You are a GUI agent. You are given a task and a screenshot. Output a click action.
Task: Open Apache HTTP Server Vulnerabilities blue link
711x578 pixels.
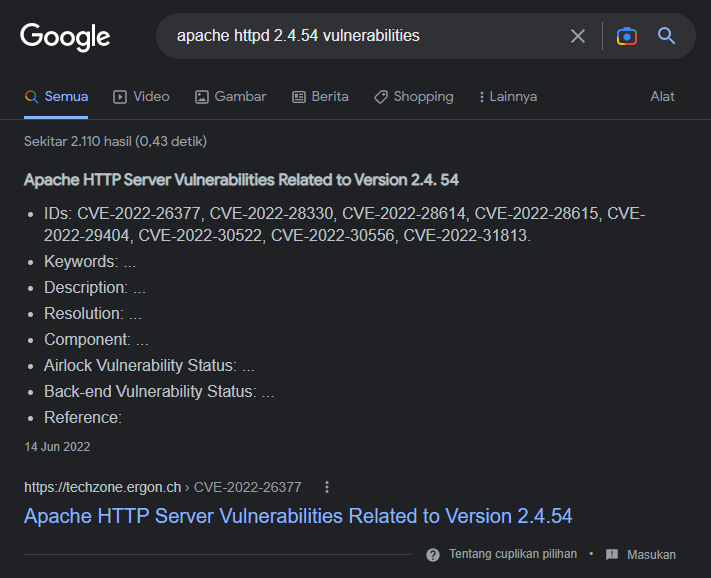click(298, 516)
